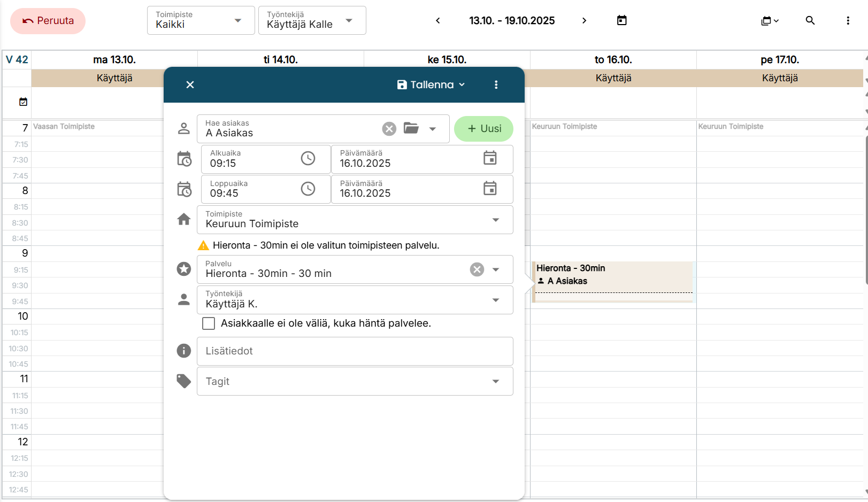The width and height of the screenshot is (868, 502).
Task: Open start date calendar picker
Action: (489, 158)
